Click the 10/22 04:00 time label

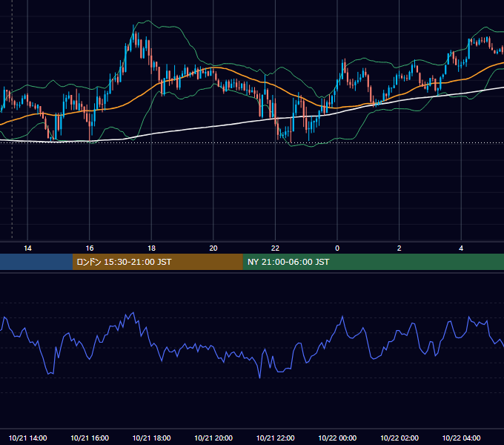coord(461,438)
